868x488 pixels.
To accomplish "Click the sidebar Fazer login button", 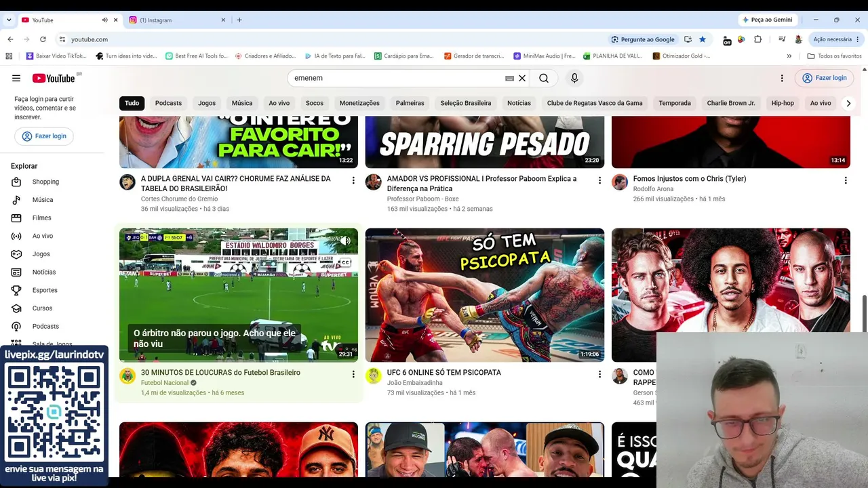I will 44,136.
